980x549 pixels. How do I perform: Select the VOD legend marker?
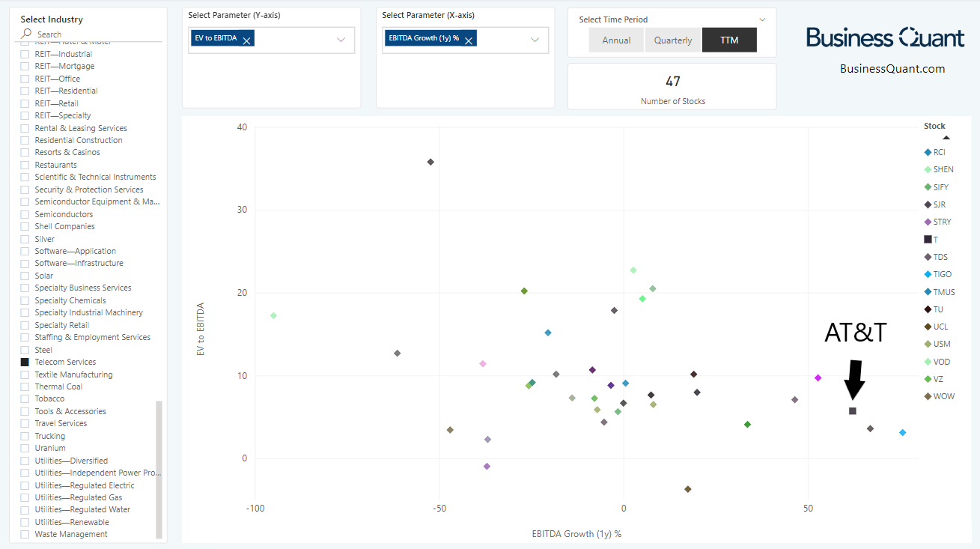tap(928, 362)
